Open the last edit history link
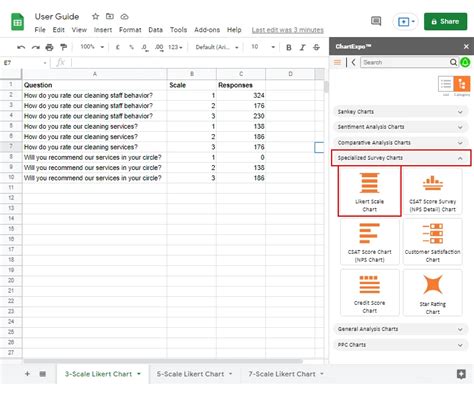This screenshot has height=394, width=474. click(287, 30)
